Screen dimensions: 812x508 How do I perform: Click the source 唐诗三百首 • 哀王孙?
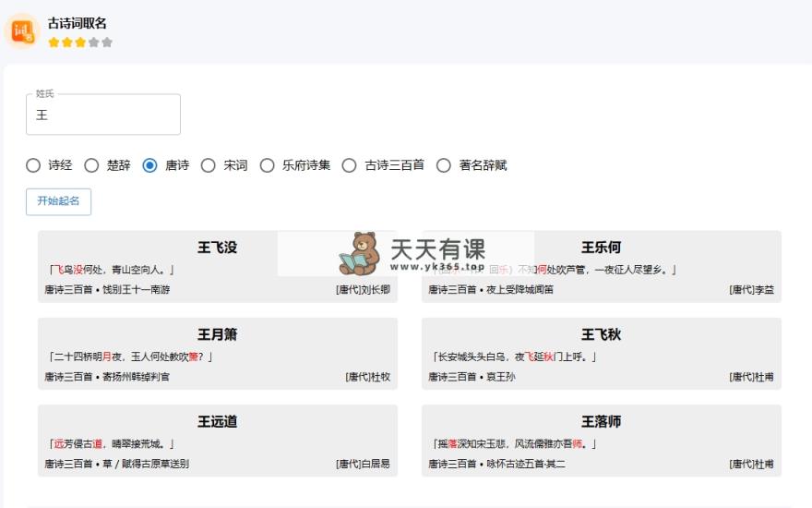[x=472, y=377]
